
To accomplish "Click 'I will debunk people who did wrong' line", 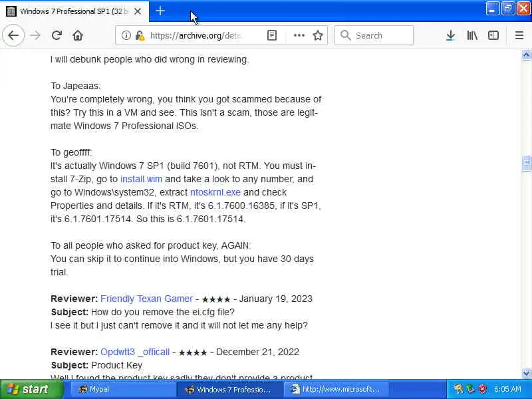I will click(x=150, y=59).
